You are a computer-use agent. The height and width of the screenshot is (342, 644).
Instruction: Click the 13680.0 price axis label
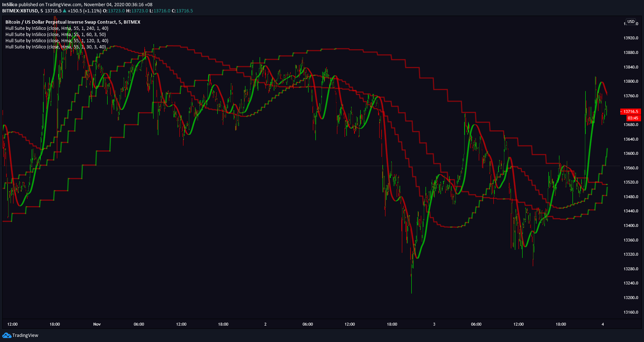click(x=631, y=125)
